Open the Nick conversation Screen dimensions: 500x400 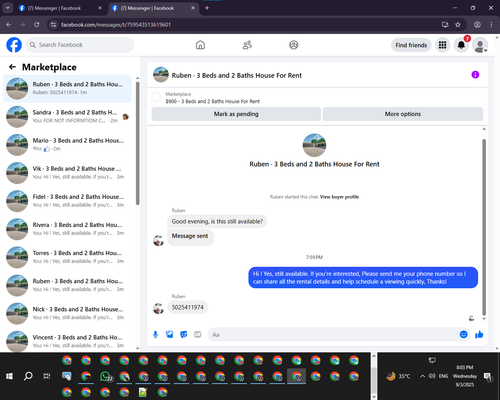click(67, 313)
